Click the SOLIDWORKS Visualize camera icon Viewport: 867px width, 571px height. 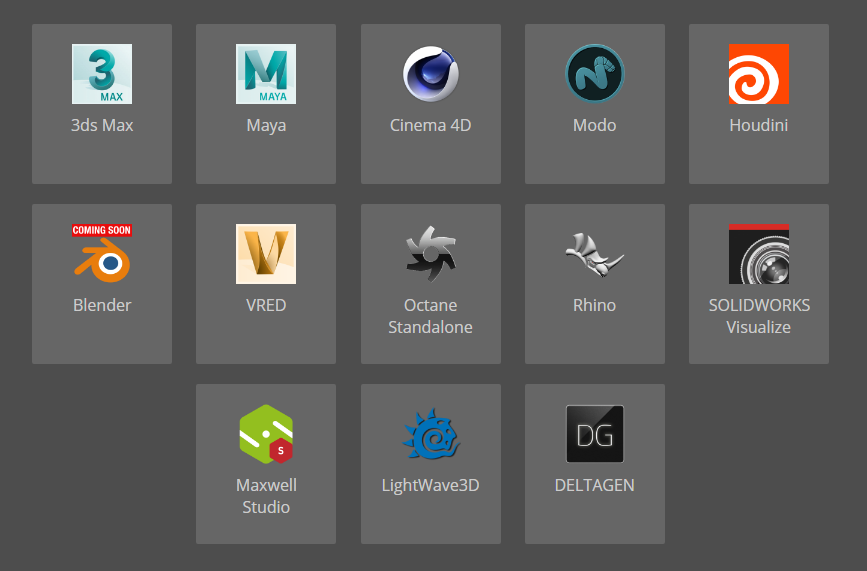(x=758, y=254)
